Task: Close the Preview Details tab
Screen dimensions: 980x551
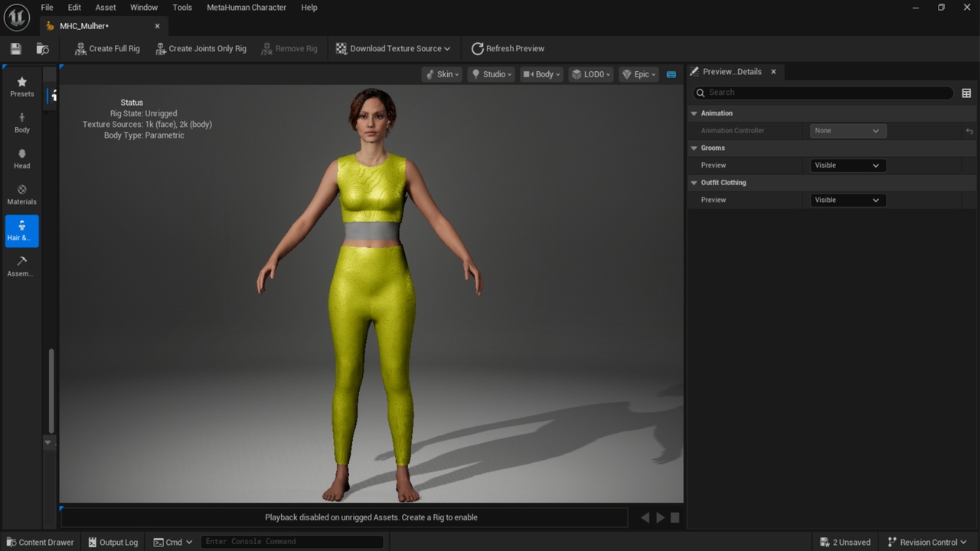Action: (x=773, y=71)
